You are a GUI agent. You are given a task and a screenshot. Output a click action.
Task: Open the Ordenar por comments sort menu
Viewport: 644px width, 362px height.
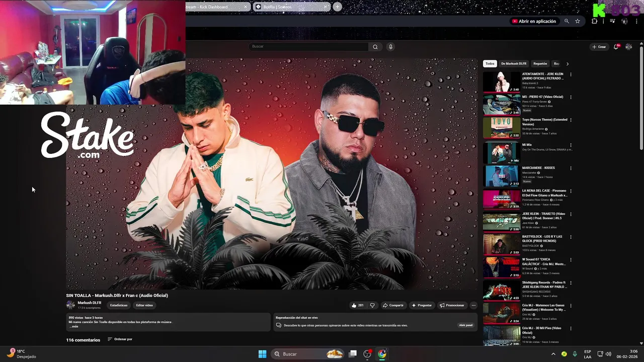click(x=120, y=339)
